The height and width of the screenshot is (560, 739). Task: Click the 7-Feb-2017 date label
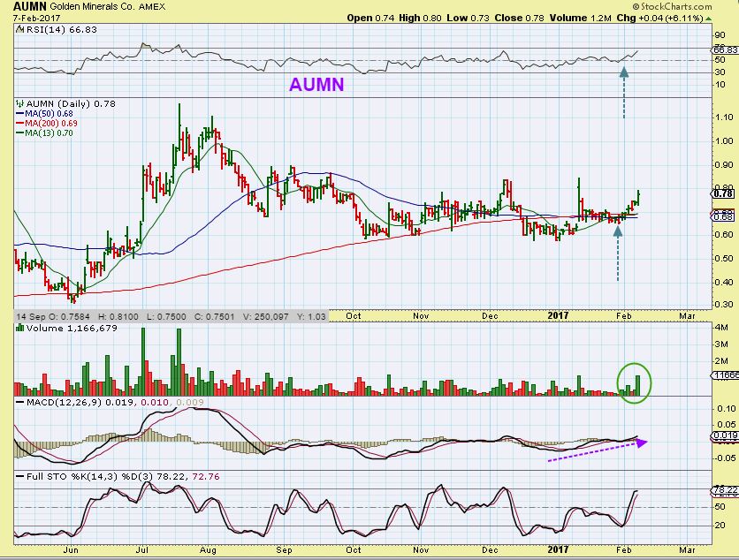coord(36,19)
